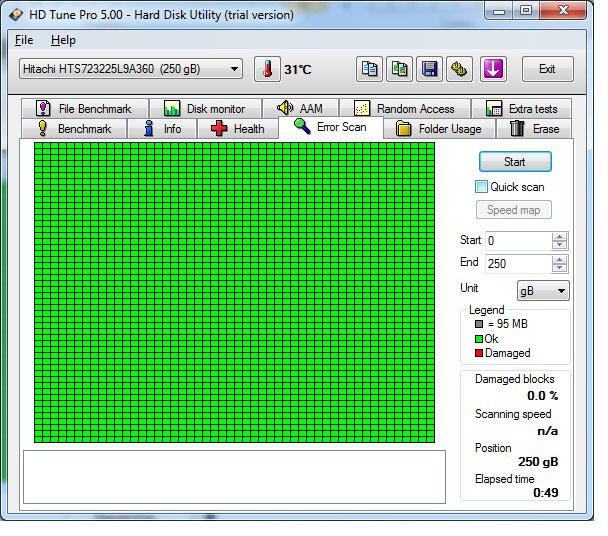Click the 31°C temperature reading
Viewport: 608px width, 536px height.
[x=298, y=70]
